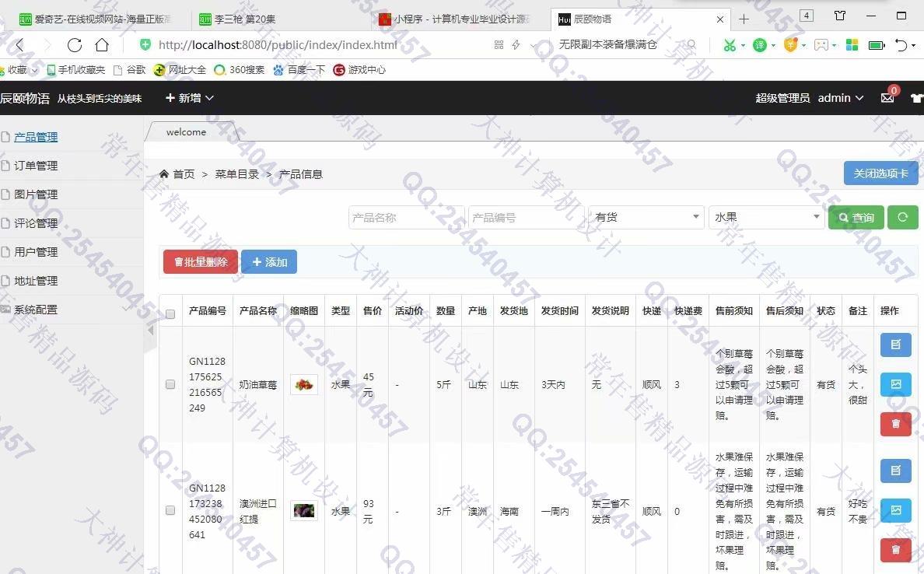This screenshot has height=574, width=924.
Task: Click the browser scissors screenshot tool icon
Action: coord(730,45)
